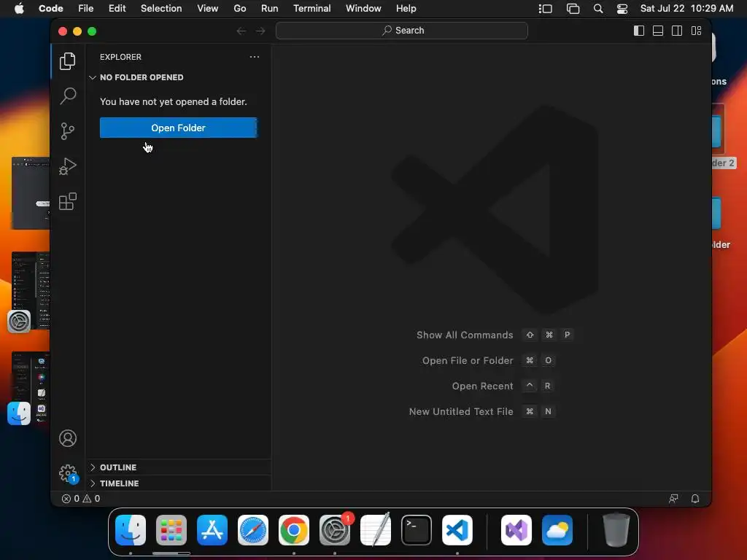Open Weather app from the Dock

tap(557, 529)
